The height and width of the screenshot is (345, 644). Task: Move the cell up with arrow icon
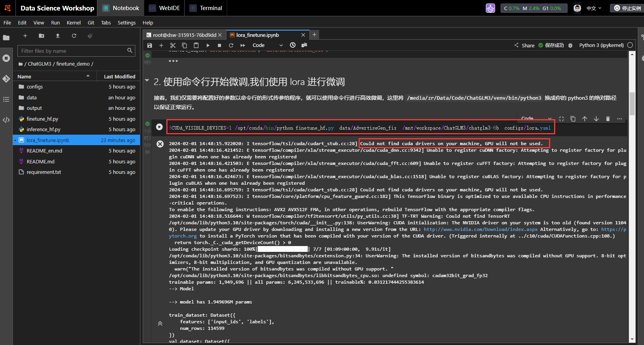(585, 119)
